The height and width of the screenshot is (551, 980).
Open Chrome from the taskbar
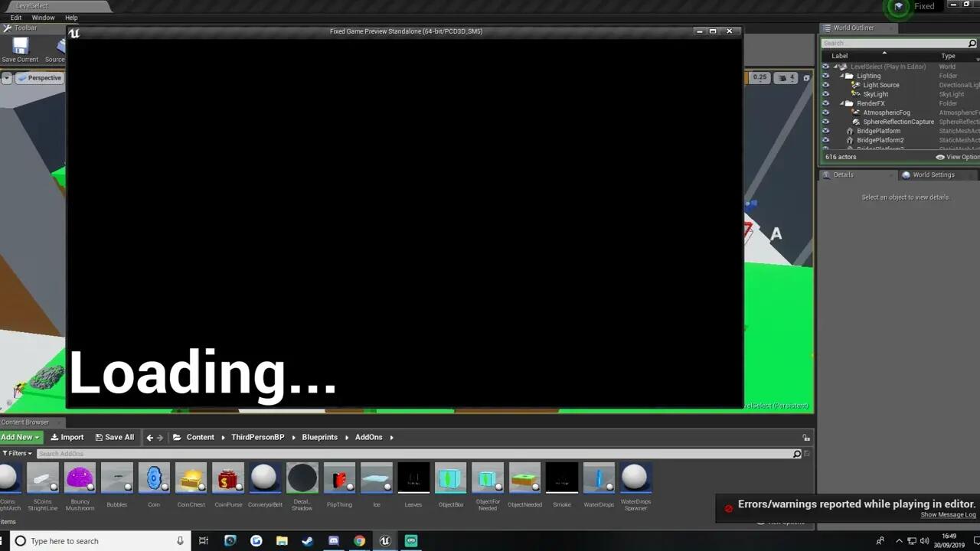359,540
